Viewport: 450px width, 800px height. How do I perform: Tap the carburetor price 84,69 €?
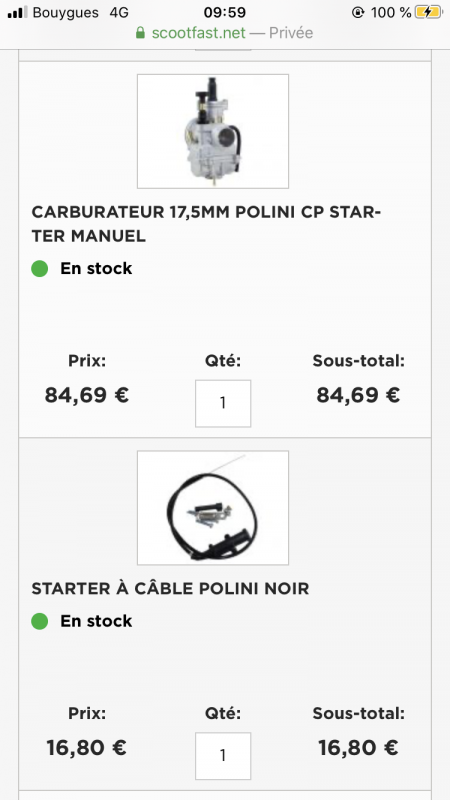point(87,395)
